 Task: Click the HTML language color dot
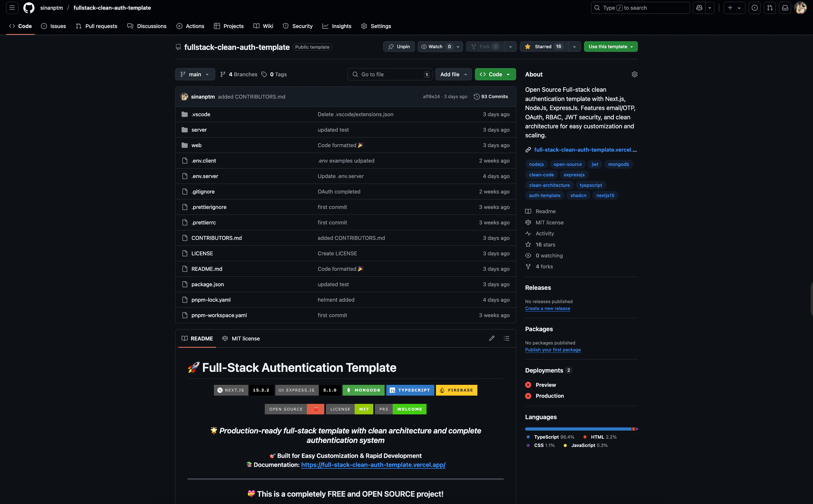point(585,437)
